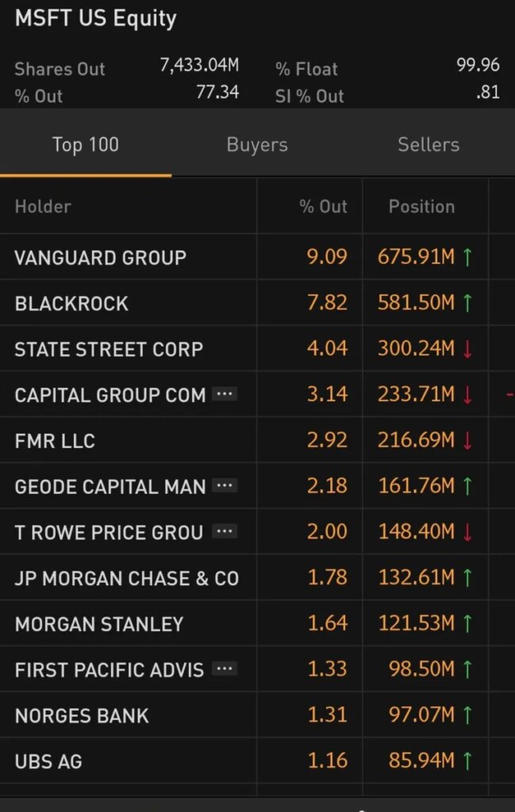
Task: Select the Norges Bank holder name
Action: coord(82,716)
